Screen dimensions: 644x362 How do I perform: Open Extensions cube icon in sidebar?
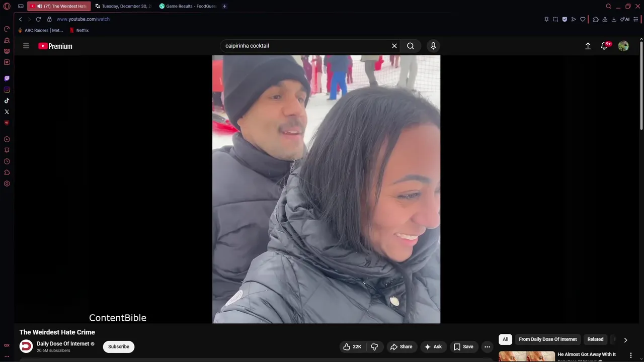(x=7, y=172)
